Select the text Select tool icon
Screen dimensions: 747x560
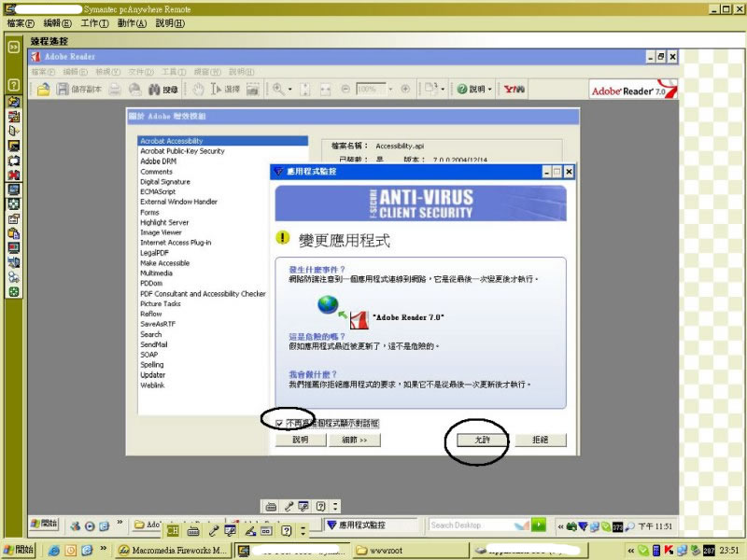[x=216, y=89]
